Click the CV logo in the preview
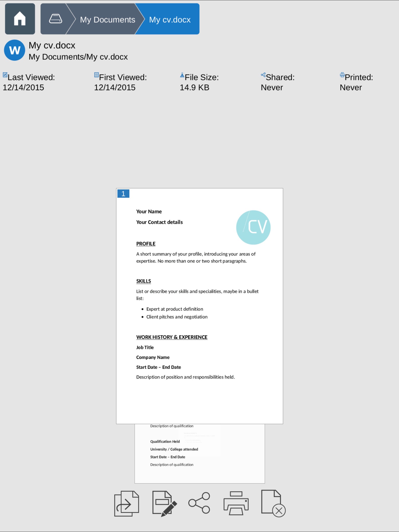Viewport: 399px width, 532px height. coord(253,227)
